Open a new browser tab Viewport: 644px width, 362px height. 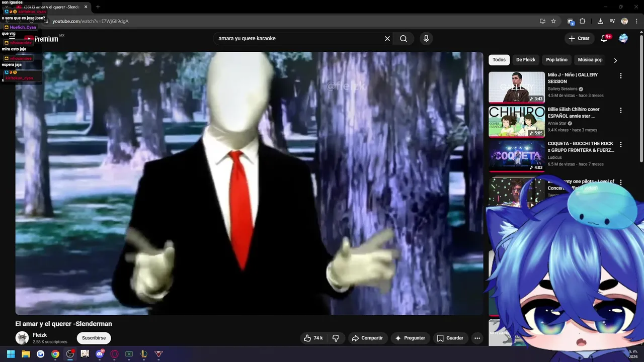98,7
